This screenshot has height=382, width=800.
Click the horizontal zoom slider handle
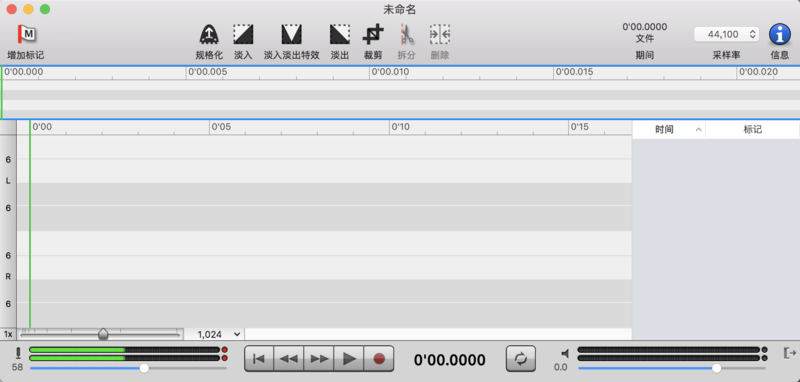[104, 334]
